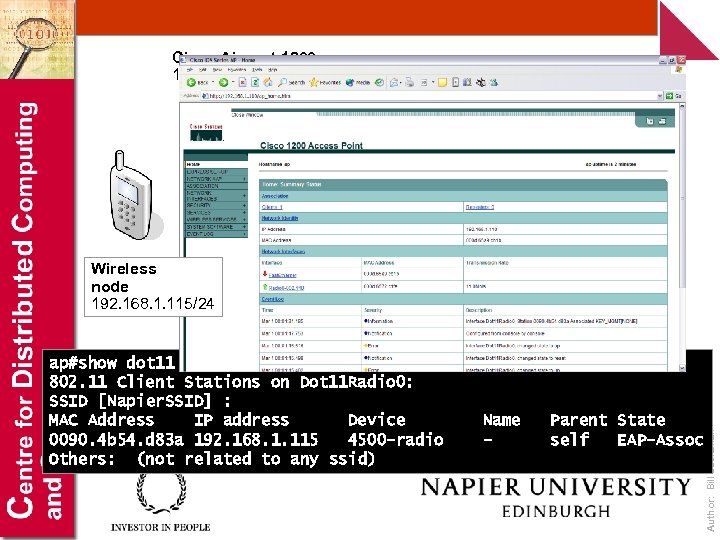The width and height of the screenshot is (720, 540).
Task: Click the browser vertical scrollbar thumb
Action: (682, 197)
